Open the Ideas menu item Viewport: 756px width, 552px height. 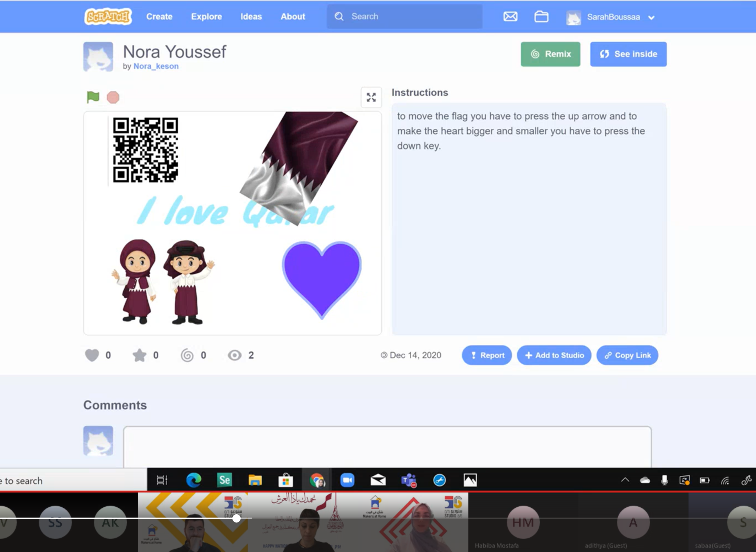tap(251, 16)
